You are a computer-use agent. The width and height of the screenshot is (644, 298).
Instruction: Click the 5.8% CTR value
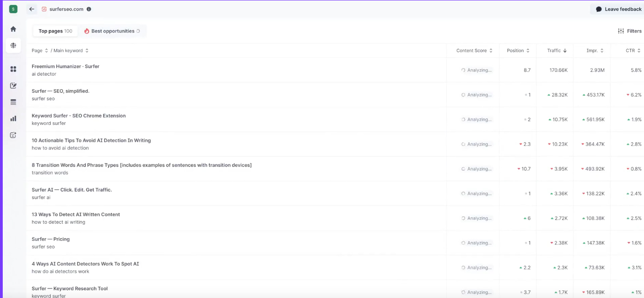click(636, 70)
